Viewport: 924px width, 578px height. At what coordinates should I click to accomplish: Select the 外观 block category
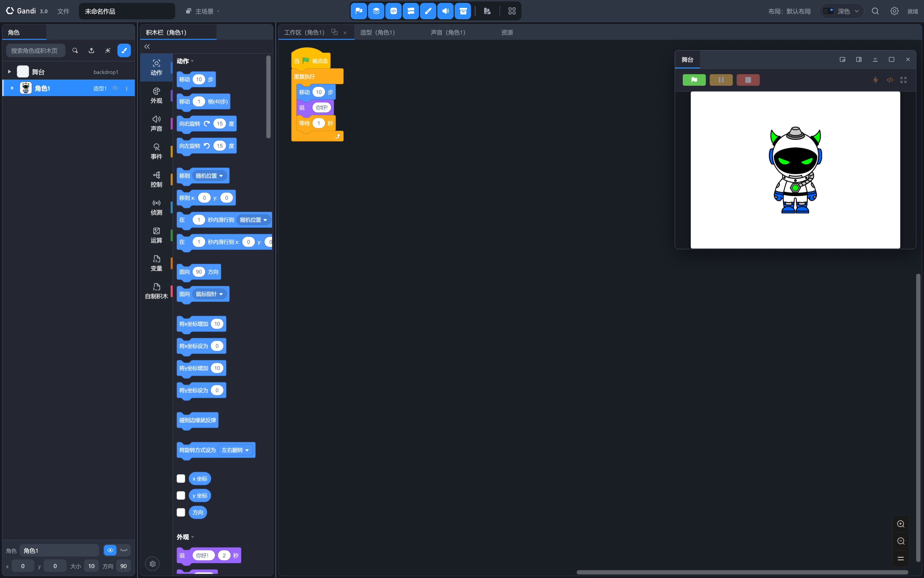157,96
